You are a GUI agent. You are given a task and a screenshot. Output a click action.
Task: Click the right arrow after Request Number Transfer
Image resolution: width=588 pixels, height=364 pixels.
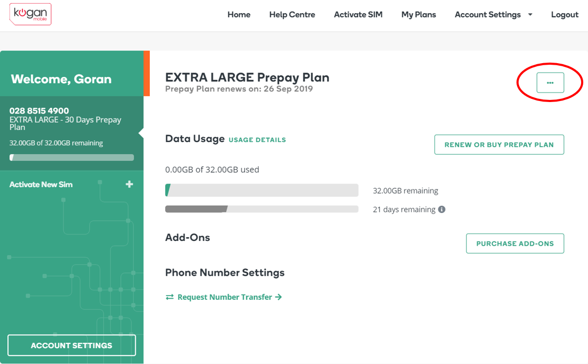[x=278, y=297]
